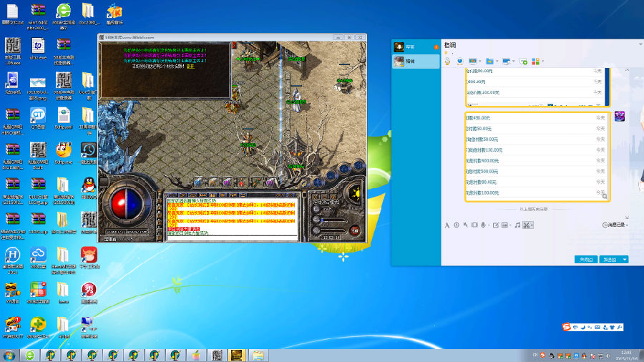Expand the screenshot options dropdown arrow
The image size is (644, 362).
click(532, 225)
